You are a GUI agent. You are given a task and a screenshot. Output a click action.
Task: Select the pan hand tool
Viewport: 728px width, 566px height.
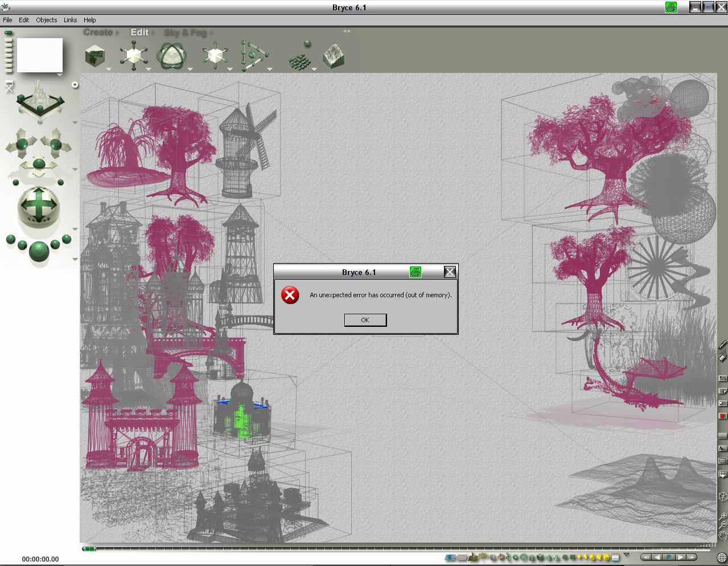723,536
